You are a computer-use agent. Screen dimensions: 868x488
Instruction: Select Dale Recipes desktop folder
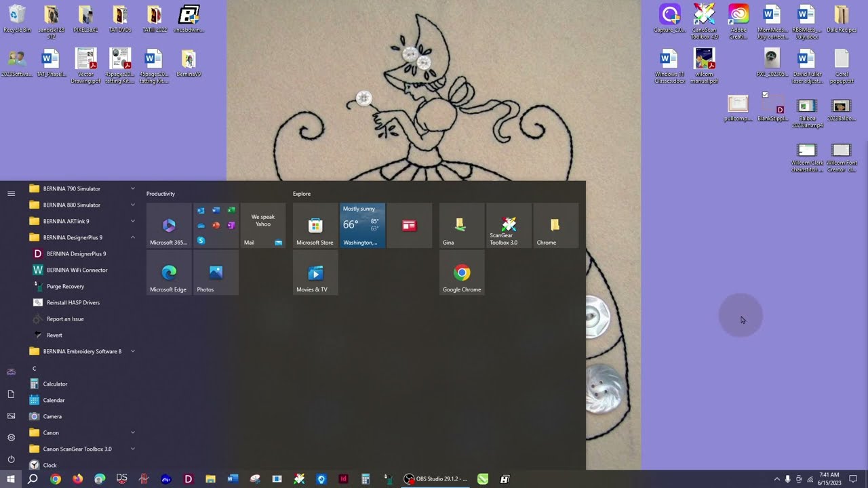pyautogui.click(x=841, y=19)
